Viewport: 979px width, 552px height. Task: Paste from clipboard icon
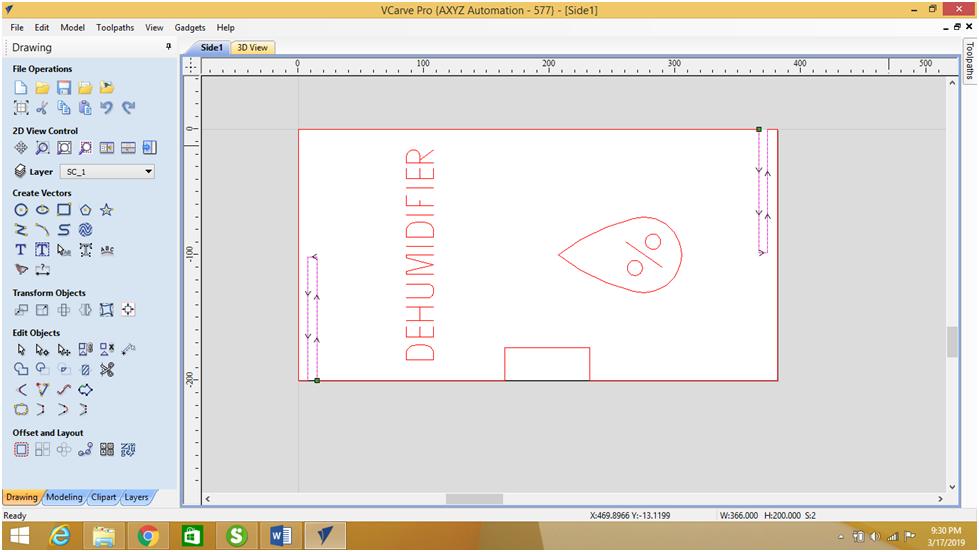tap(86, 107)
